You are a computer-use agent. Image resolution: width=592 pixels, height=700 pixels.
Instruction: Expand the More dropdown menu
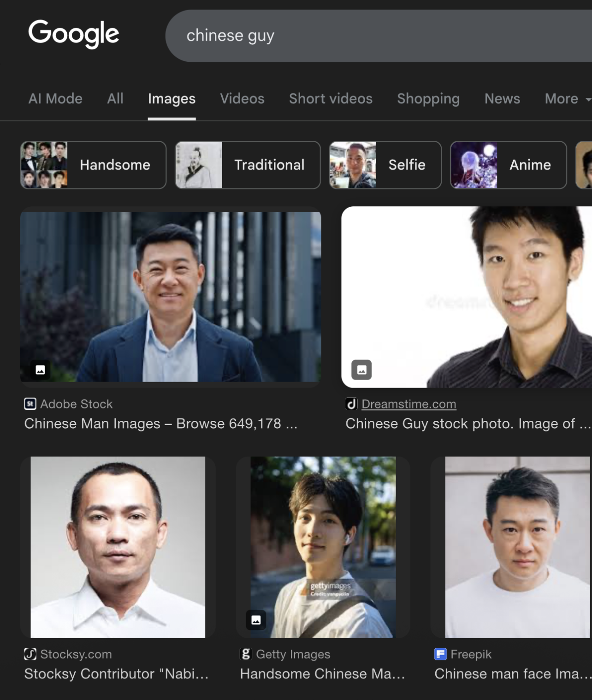(x=568, y=99)
